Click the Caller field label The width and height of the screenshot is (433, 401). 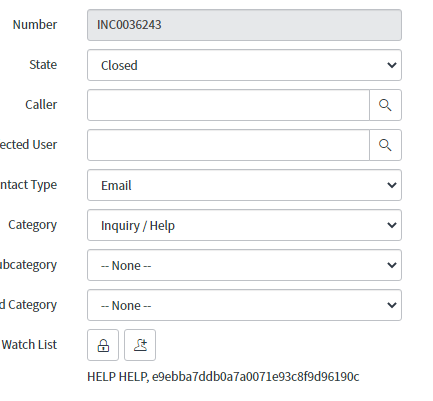click(x=41, y=105)
